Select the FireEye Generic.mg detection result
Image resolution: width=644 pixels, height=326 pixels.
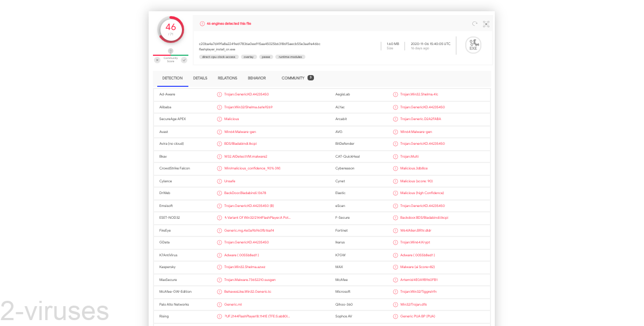[249, 231]
